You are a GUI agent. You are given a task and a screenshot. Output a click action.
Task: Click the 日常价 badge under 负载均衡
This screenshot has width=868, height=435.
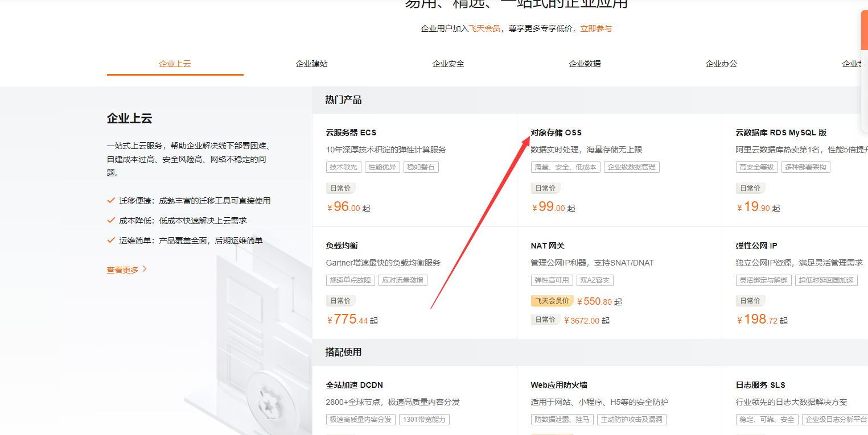pos(341,300)
